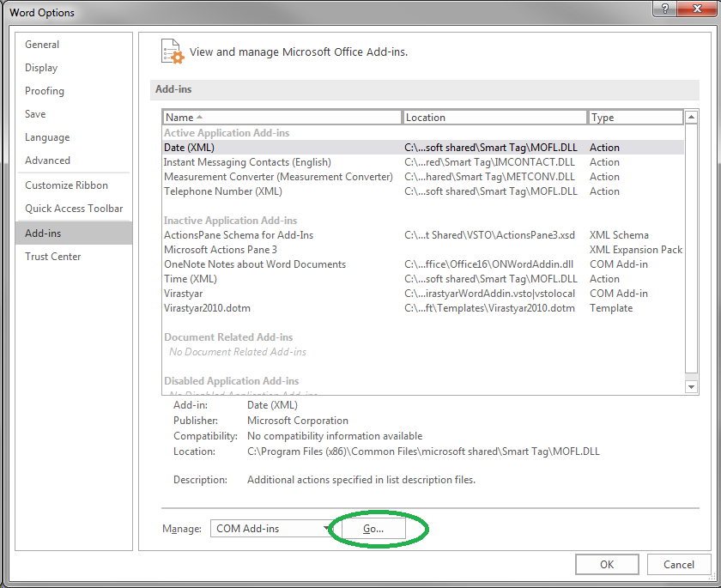721x588 pixels.
Task: Click the 'No Document Related Add-ins' entry
Action: pyautogui.click(x=237, y=352)
